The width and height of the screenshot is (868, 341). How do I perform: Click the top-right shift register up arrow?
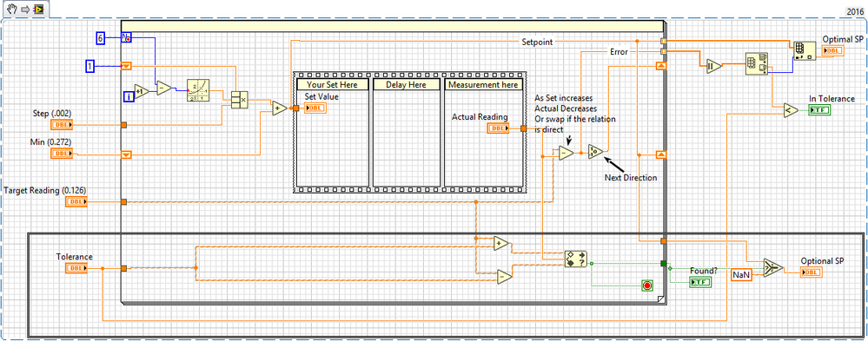[x=659, y=66]
